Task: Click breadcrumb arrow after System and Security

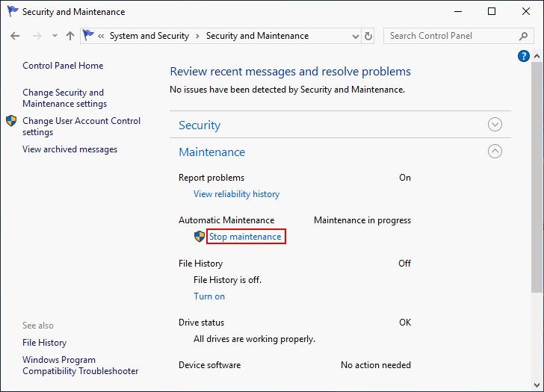Action: [x=197, y=36]
